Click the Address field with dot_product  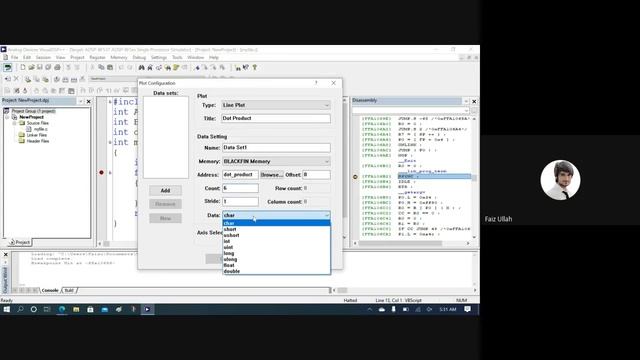pyautogui.click(x=240, y=175)
